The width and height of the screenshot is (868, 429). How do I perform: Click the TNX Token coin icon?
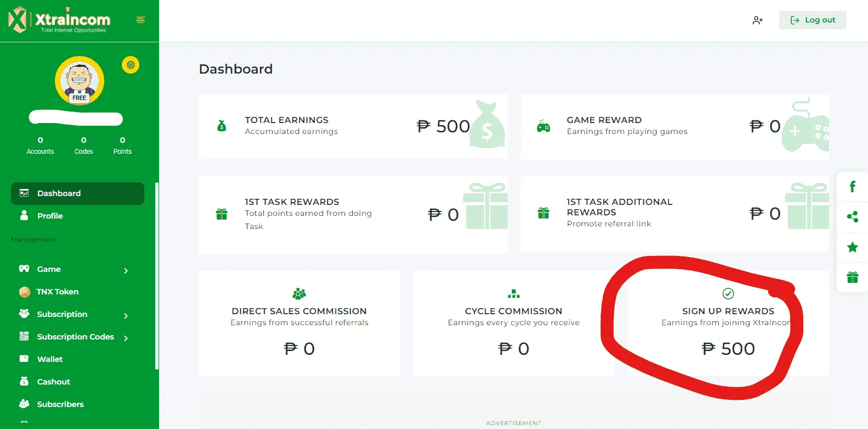(x=24, y=292)
